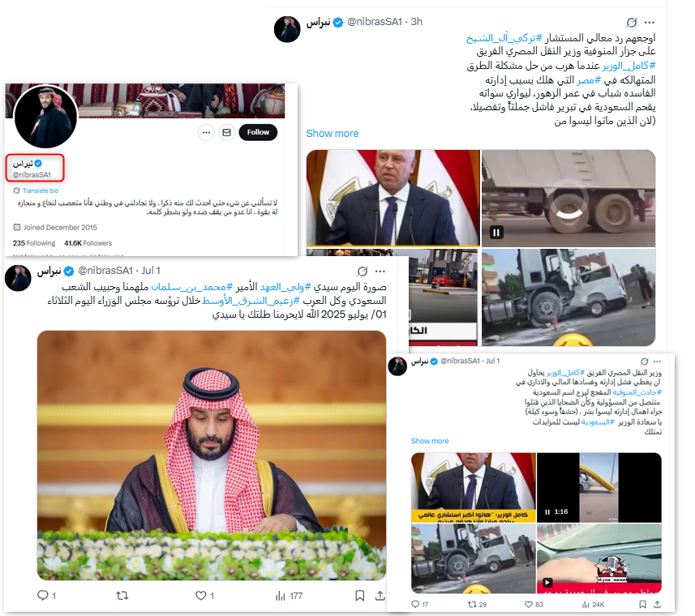
Task: Expand top tweet with Show more
Action: [332, 133]
